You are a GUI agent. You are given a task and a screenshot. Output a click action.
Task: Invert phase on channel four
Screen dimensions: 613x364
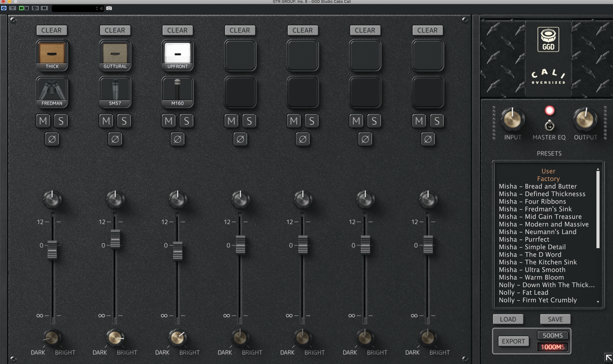point(240,139)
